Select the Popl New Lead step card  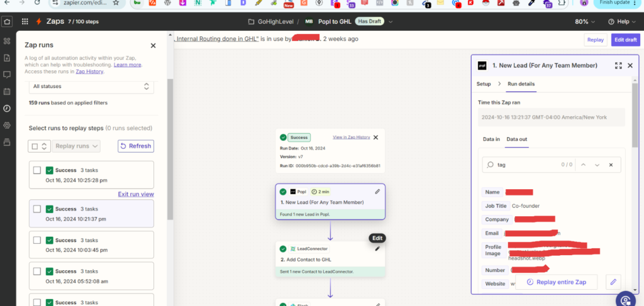click(x=330, y=202)
